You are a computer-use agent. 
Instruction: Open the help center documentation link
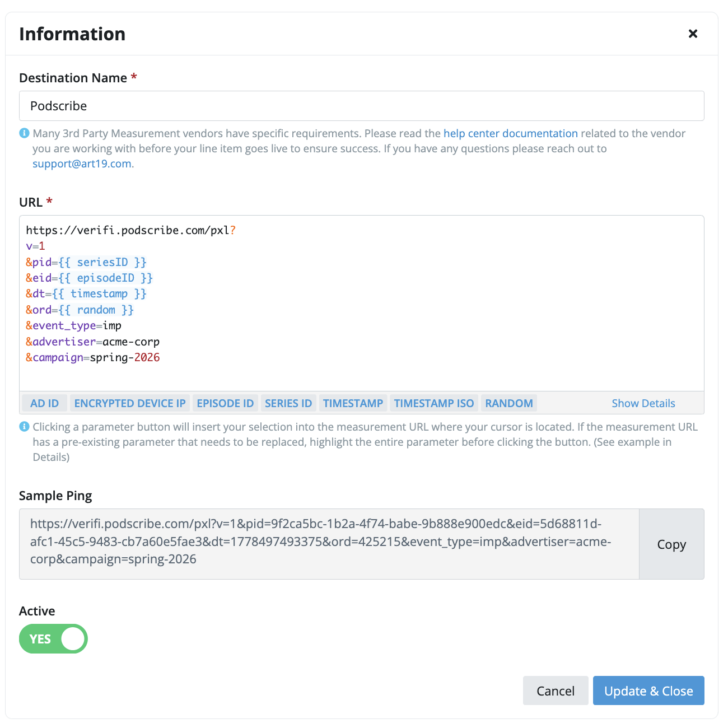pos(511,133)
